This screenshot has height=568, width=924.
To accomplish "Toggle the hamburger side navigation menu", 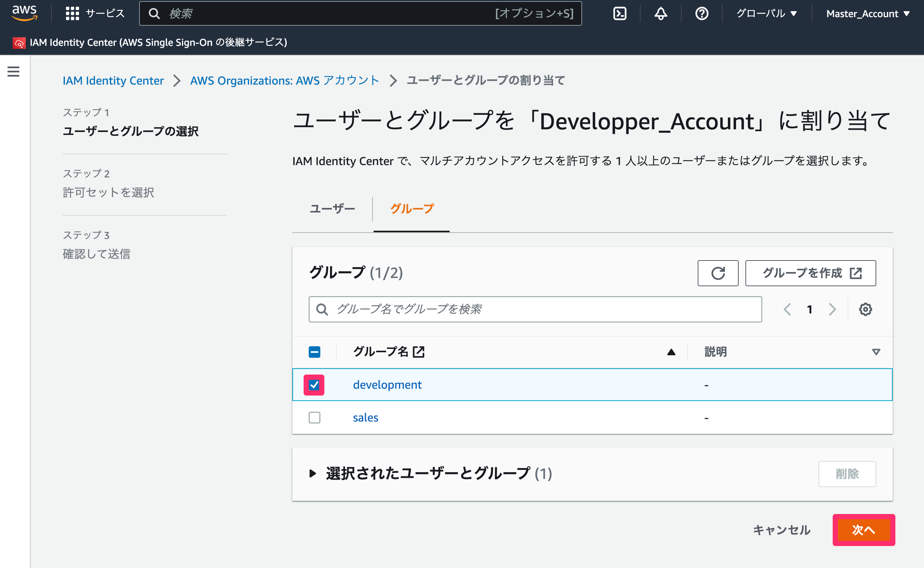I will tap(13, 72).
